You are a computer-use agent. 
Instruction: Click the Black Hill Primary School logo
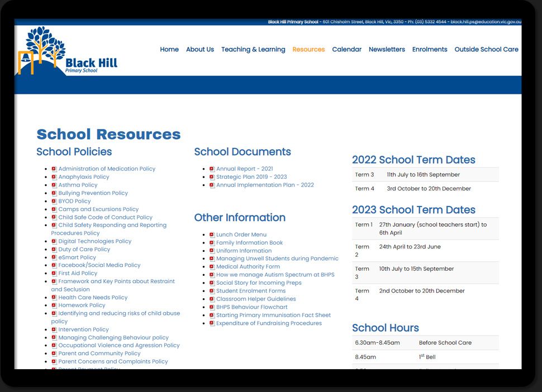[x=68, y=51]
